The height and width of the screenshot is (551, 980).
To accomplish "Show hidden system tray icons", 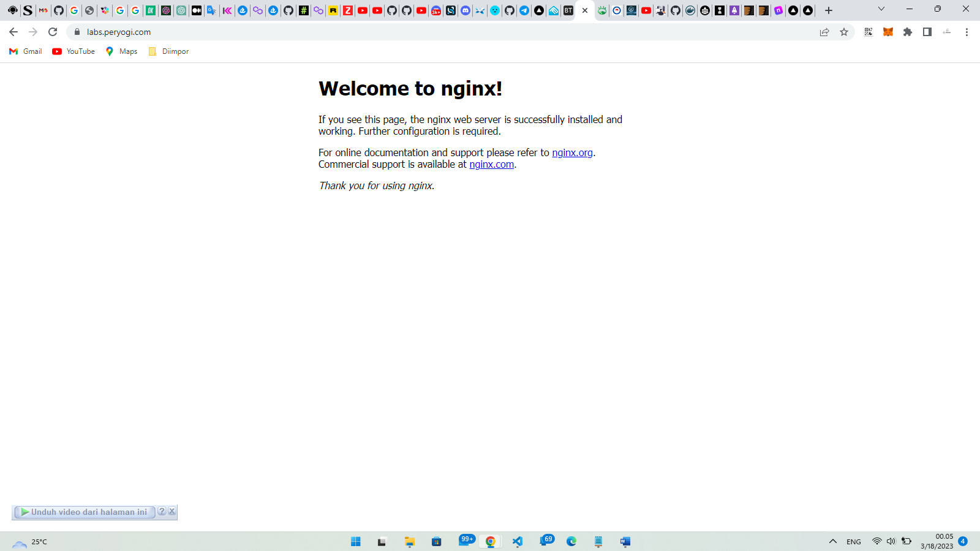I will click(x=833, y=541).
